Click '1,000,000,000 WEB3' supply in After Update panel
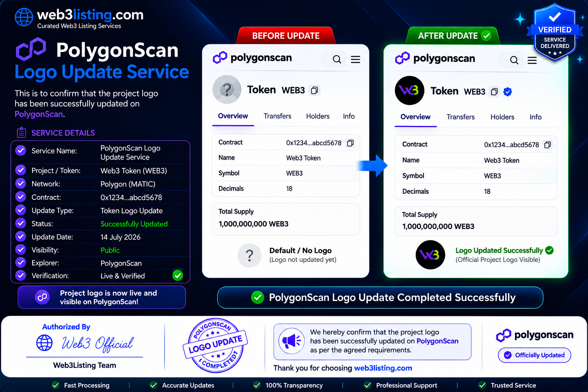Screen dimensions: 588x392 (x=438, y=227)
